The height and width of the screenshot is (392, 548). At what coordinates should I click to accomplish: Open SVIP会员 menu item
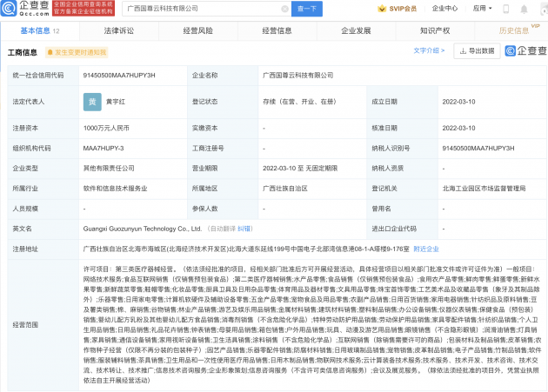[398, 9]
